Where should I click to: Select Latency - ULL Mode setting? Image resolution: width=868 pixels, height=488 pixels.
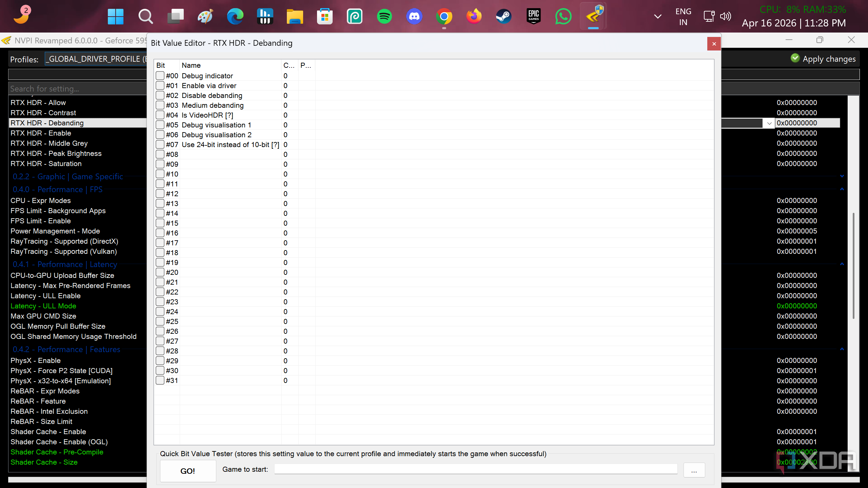click(43, 306)
